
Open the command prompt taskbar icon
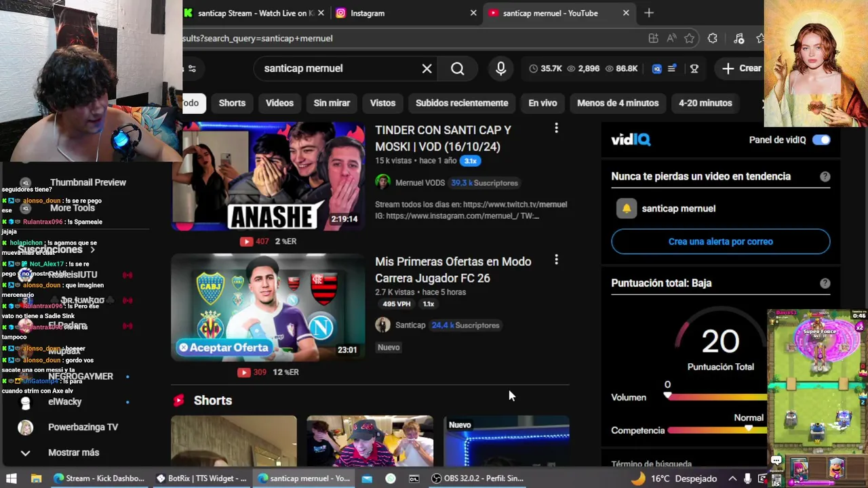(x=414, y=479)
